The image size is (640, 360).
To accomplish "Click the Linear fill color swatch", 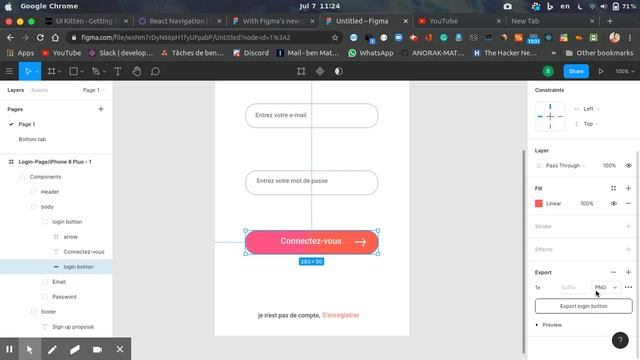I will click(539, 203).
